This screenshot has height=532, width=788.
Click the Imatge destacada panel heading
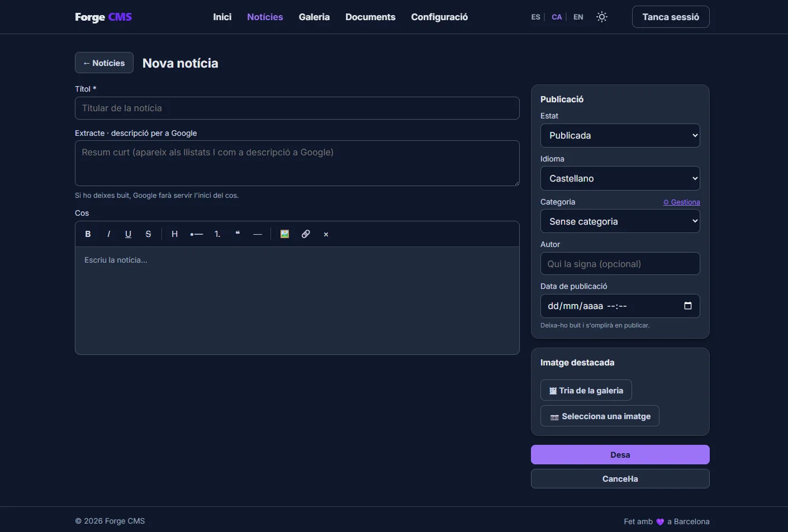click(x=577, y=362)
